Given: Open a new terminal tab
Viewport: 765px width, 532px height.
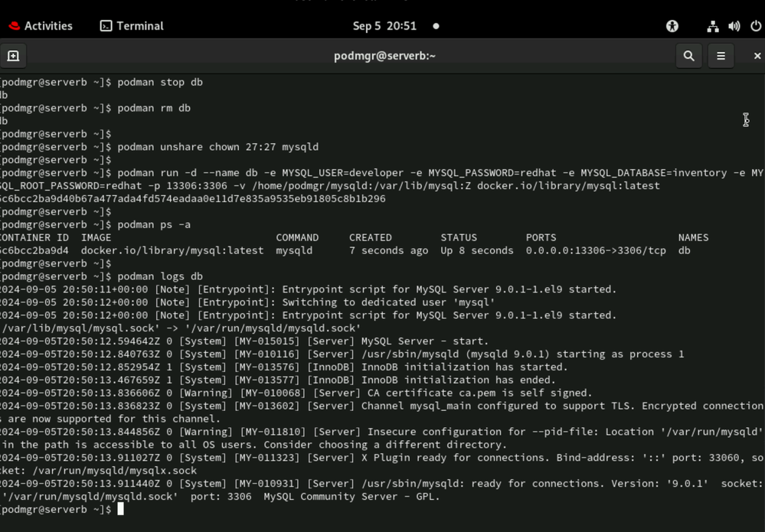Looking at the screenshot, I should point(13,56).
